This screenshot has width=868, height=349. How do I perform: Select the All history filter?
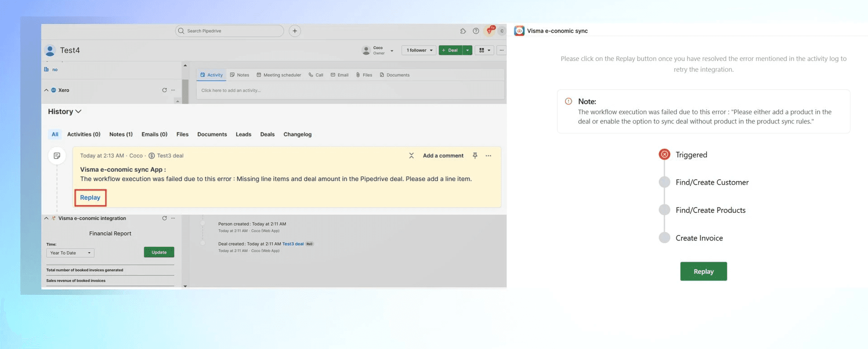[x=55, y=134]
